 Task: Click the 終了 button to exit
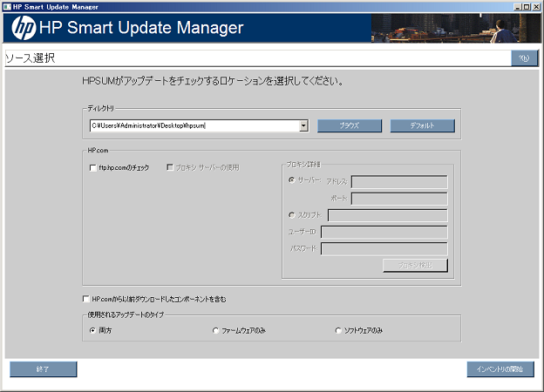[x=43, y=369]
